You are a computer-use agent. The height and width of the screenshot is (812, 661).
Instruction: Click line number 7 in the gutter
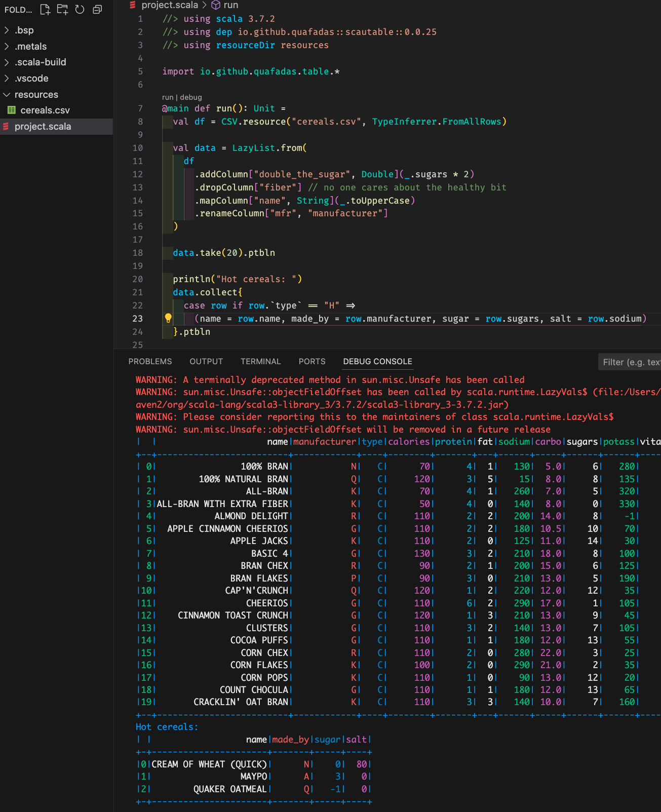pos(140,108)
